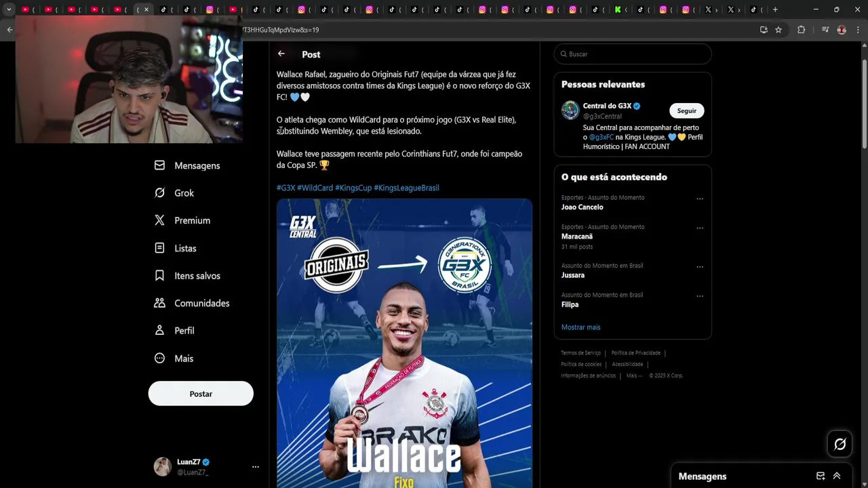868x488 pixels.
Task: Open a new browser tab
Action: (775, 9)
